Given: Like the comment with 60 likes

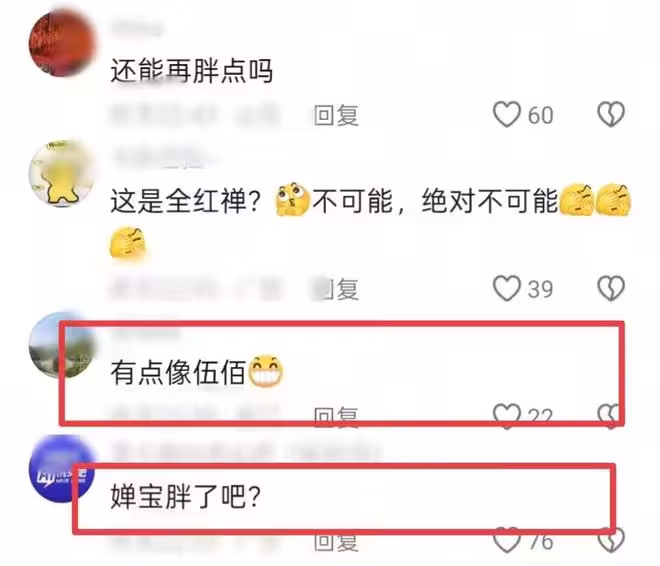Looking at the screenshot, I should pos(507,114).
